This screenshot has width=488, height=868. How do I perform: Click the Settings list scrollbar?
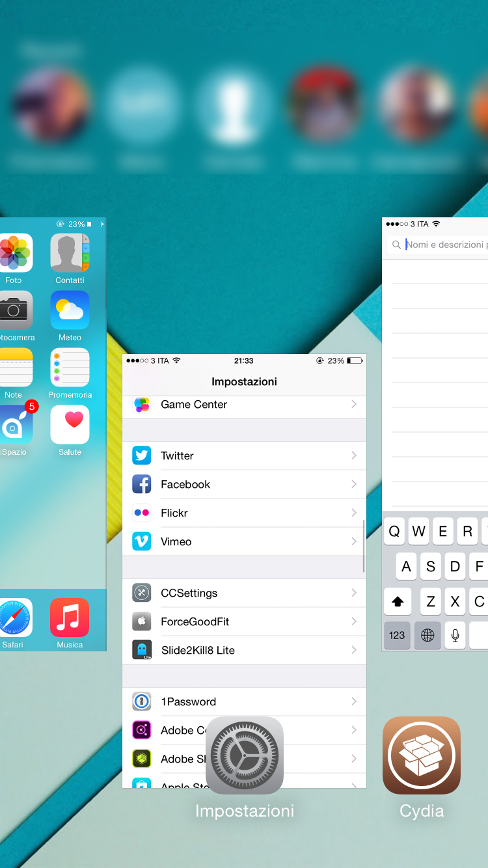coord(364,547)
